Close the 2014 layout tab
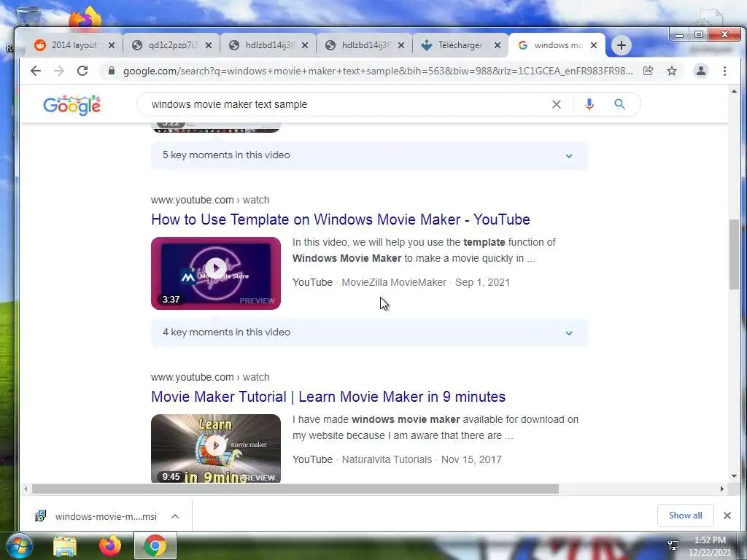Viewport: 747px width, 560px height. click(x=112, y=45)
